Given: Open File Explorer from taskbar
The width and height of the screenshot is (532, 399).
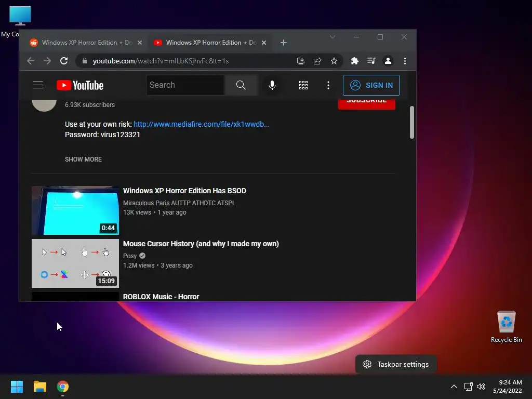Looking at the screenshot, I should point(39,387).
